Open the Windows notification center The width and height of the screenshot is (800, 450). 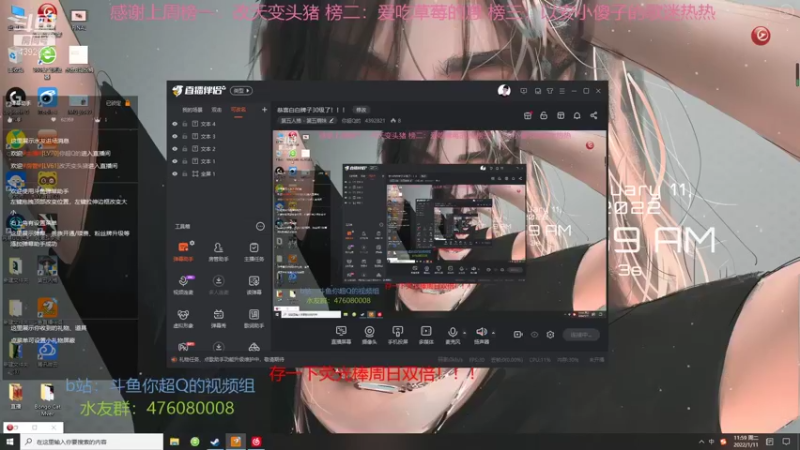(x=786, y=442)
